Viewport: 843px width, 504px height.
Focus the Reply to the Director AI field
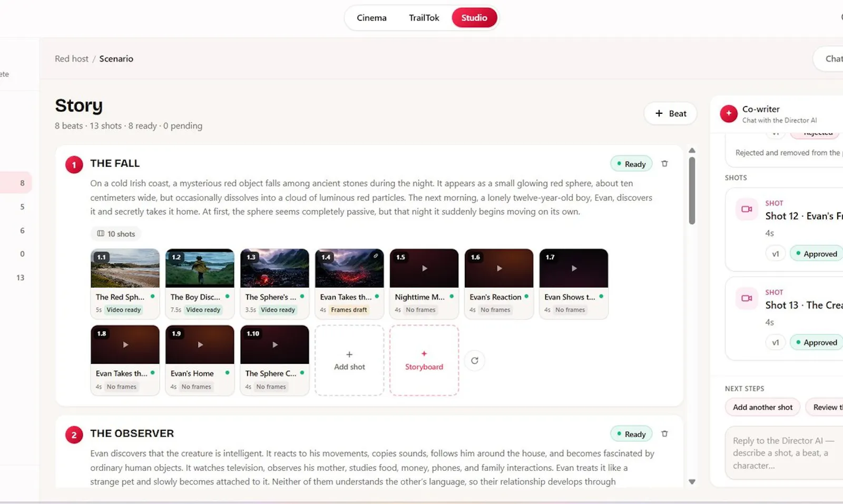[784, 453]
